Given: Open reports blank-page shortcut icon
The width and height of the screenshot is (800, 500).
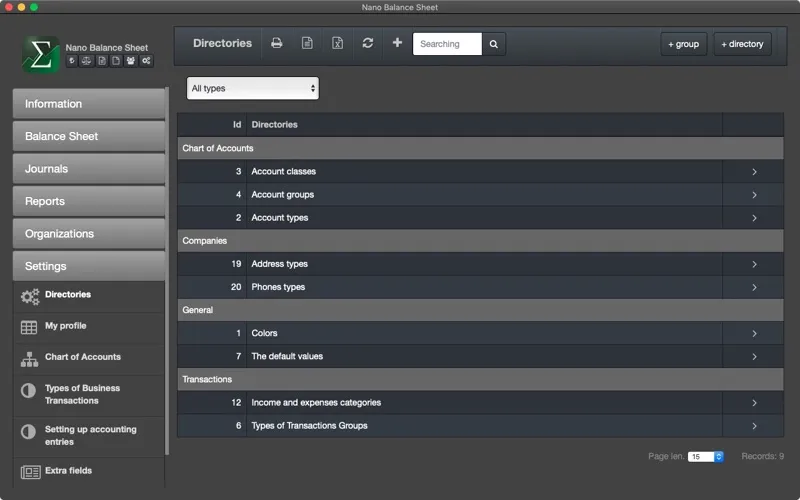Looking at the screenshot, I should (116, 61).
